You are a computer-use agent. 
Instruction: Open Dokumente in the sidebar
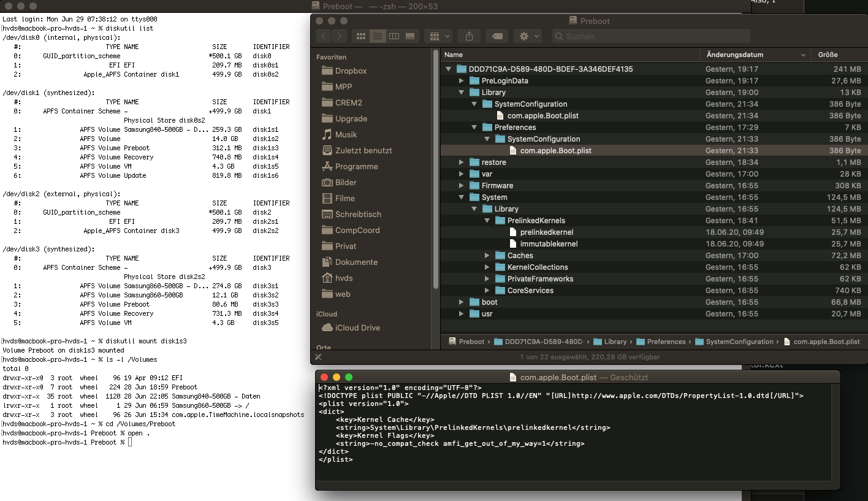349,262
